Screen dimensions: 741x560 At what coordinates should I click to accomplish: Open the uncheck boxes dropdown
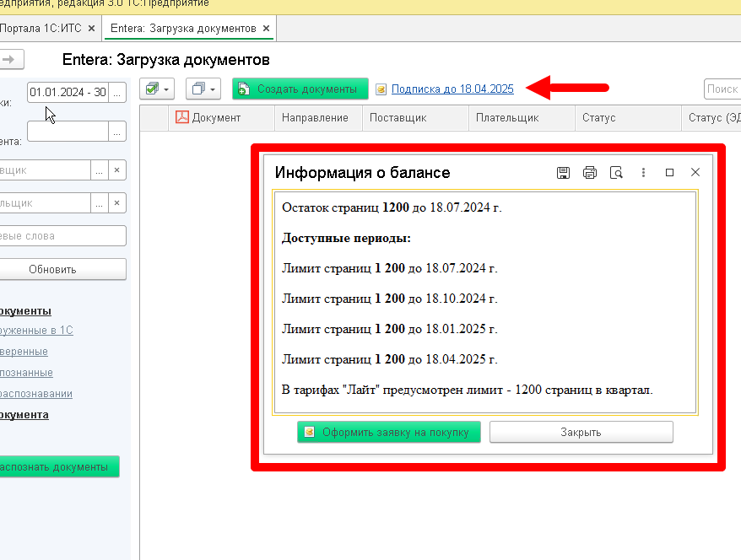pyautogui.click(x=203, y=89)
